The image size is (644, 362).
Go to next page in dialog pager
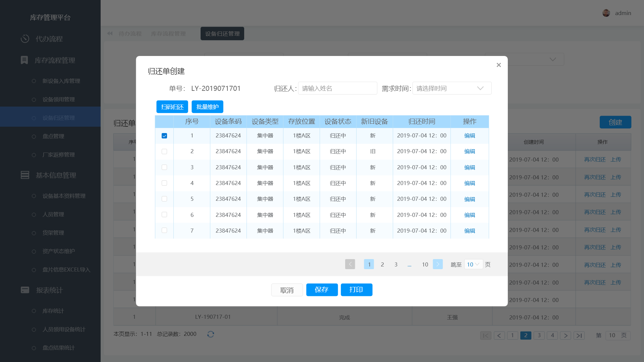[437, 264]
